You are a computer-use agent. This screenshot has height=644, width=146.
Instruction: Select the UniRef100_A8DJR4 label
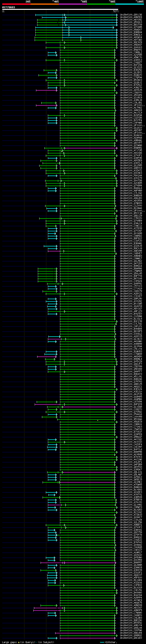click(131, 633)
